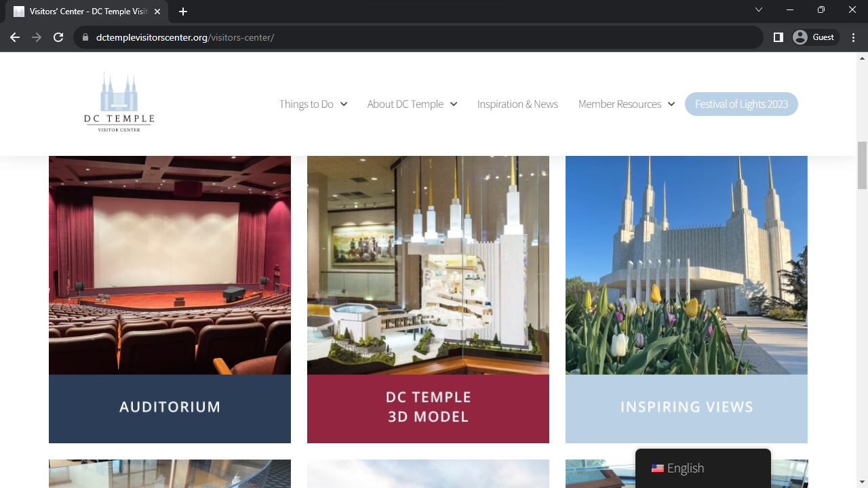The height and width of the screenshot is (488, 868).
Task: Click the tab favicon icon
Action: pyautogui.click(x=19, y=12)
